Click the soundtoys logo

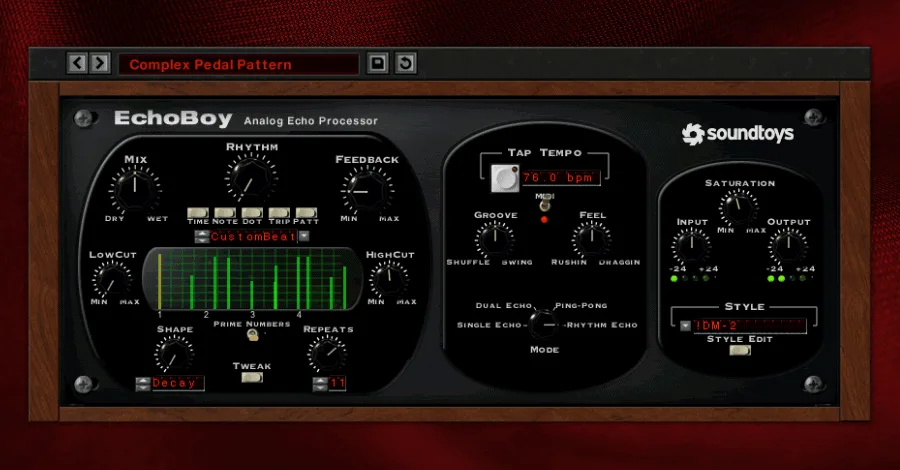tap(738, 134)
